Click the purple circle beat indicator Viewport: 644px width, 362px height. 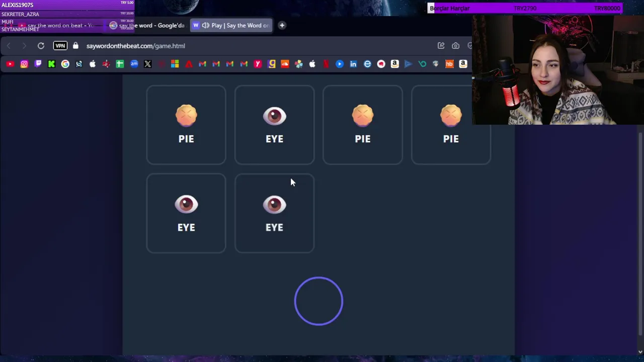pos(318,301)
